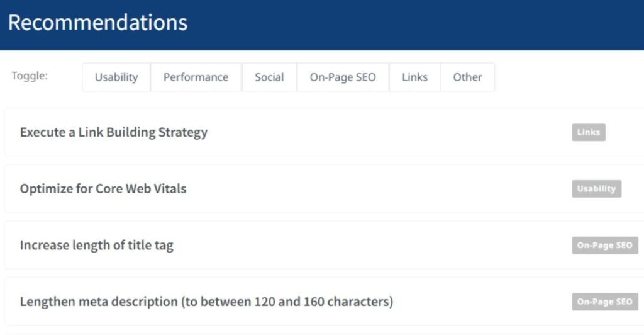The image size is (644, 335).
Task: Click the gray Usability category badge
Action: [x=596, y=189]
